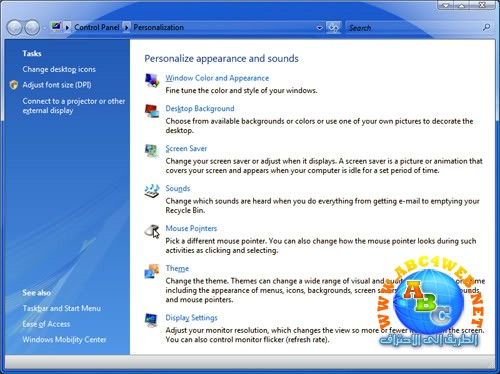Open Window Color and Appearance link

tap(217, 78)
